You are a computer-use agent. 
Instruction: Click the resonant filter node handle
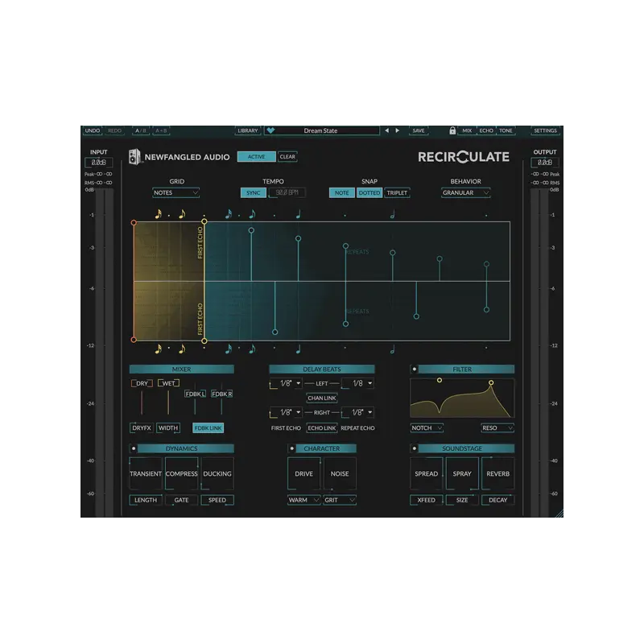[491, 383]
